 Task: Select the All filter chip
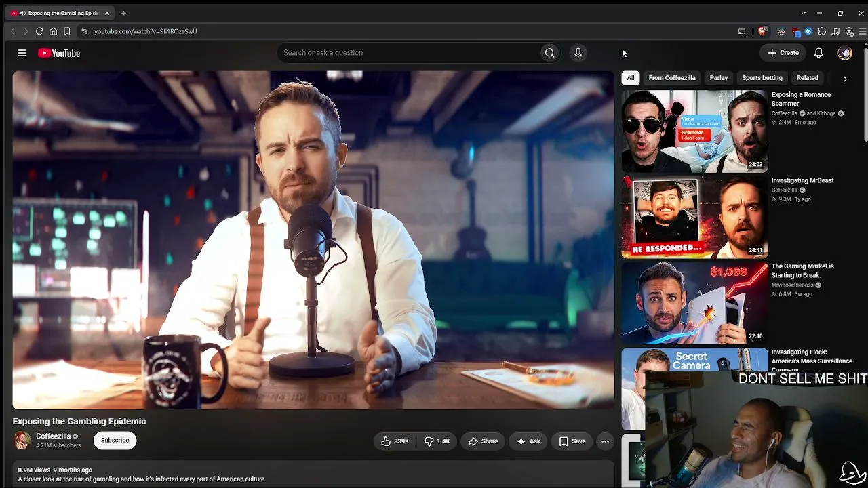(631, 78)
